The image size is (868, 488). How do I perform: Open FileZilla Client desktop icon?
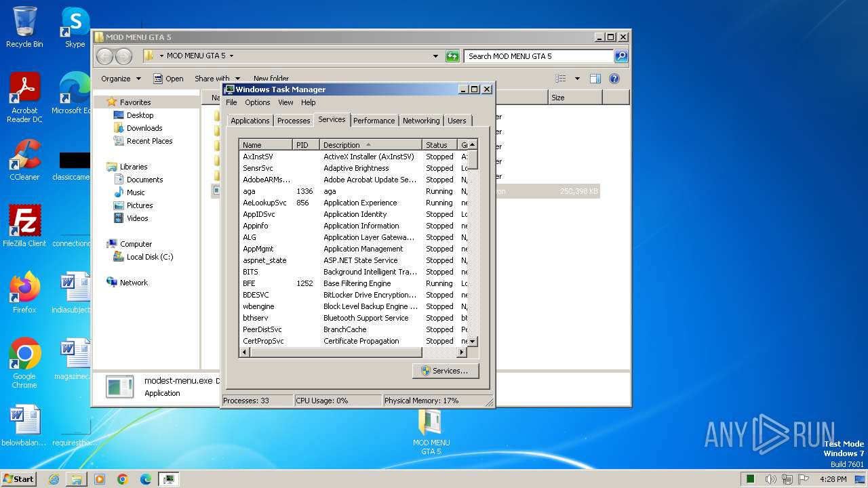pyautogui.click(x=24, y=226)
